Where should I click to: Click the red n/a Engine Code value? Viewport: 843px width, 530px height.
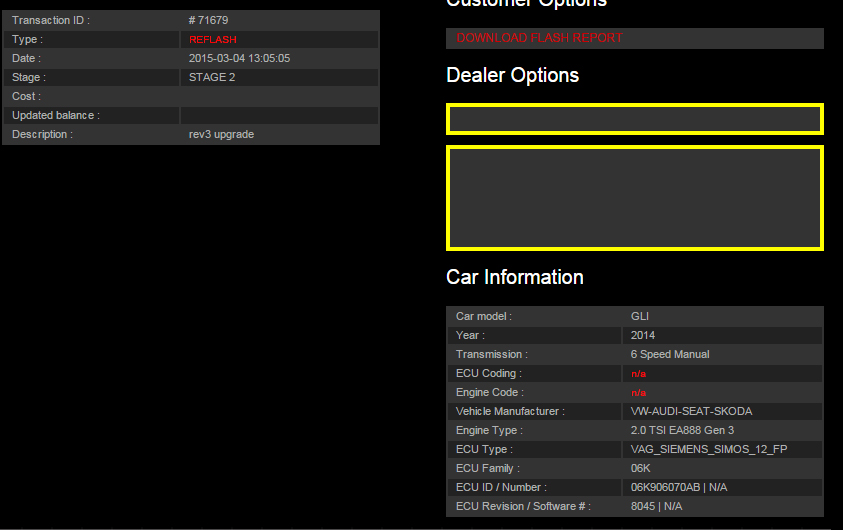point(638,393)
